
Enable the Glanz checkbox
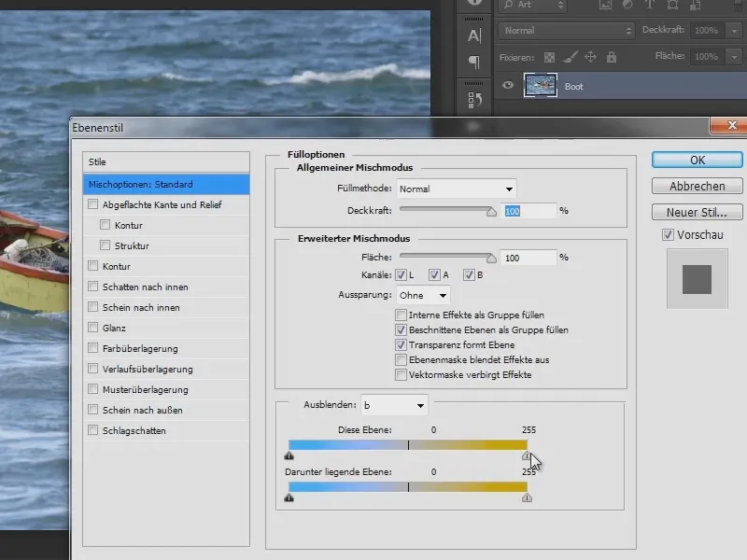[x=92, y=328]
